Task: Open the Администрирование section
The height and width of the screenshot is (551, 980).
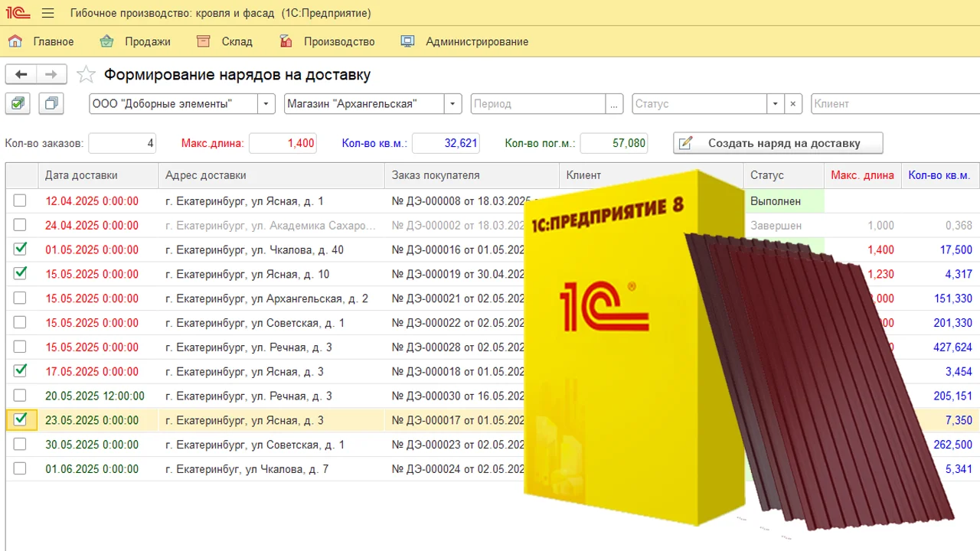Action: point(477,41)
